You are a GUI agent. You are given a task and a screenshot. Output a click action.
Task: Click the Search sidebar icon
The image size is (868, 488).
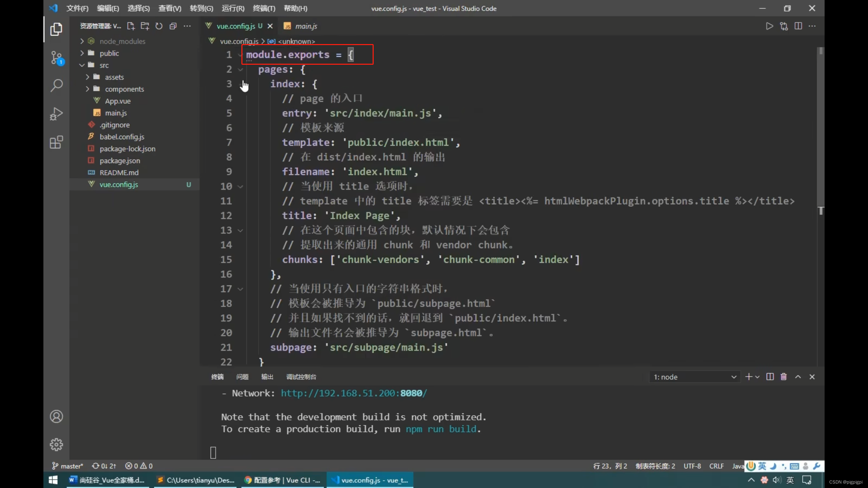coord(56,85)
